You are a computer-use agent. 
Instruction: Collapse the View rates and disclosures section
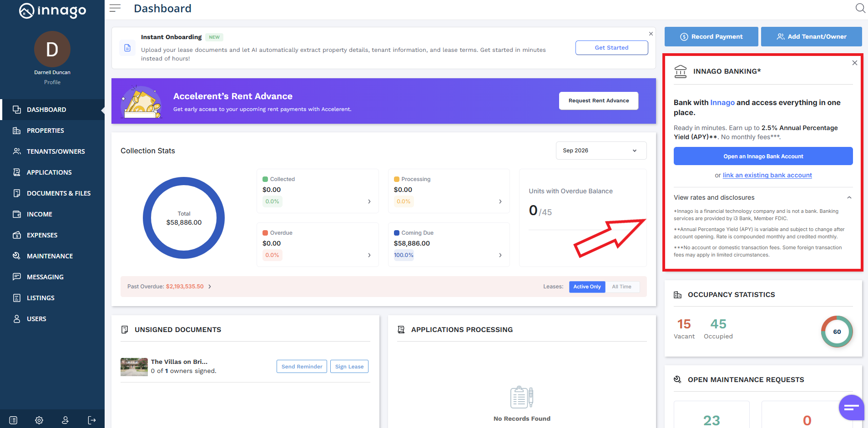(849, 197)
